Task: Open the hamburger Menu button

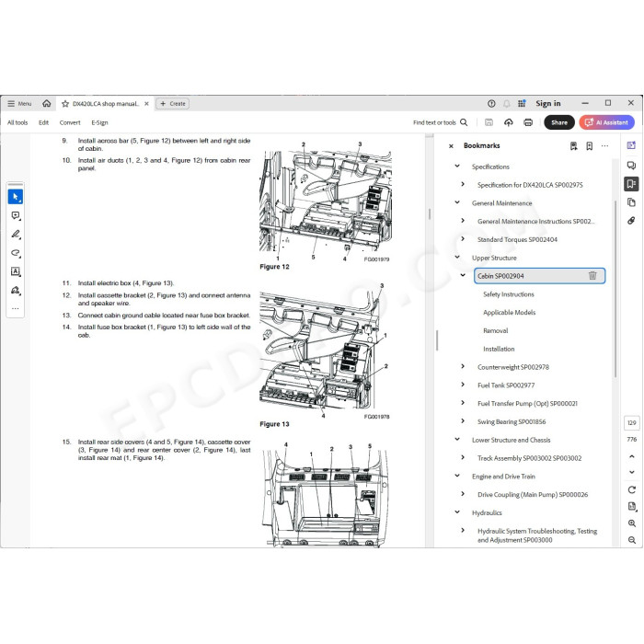Action: pyautogui.click(x=19, y=103)
